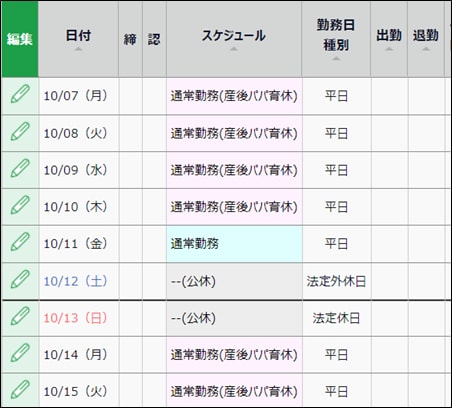452x408 pixels.
Task: Sort by the 退勤 column header
Action: pyautogui.click(x=426, y=39)
